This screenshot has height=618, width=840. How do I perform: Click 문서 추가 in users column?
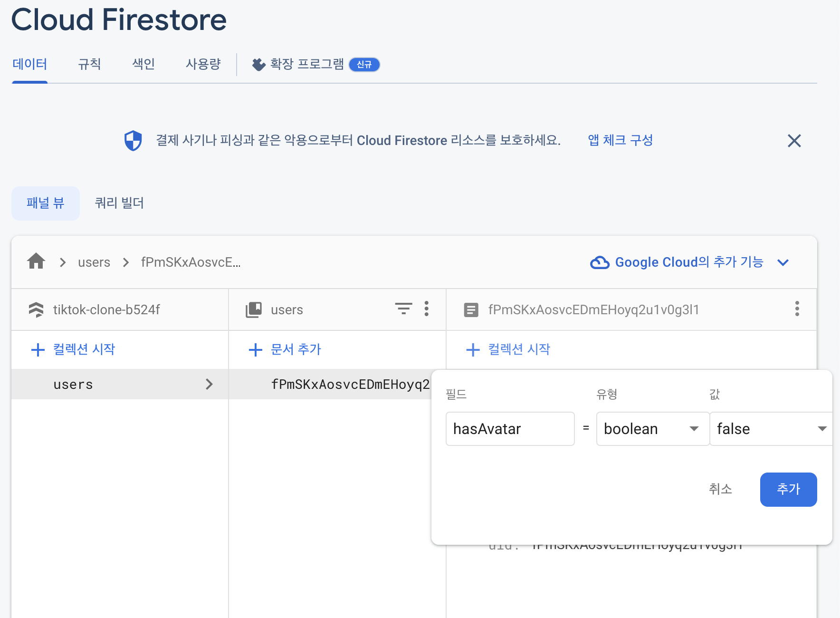(x=296, y=349)
